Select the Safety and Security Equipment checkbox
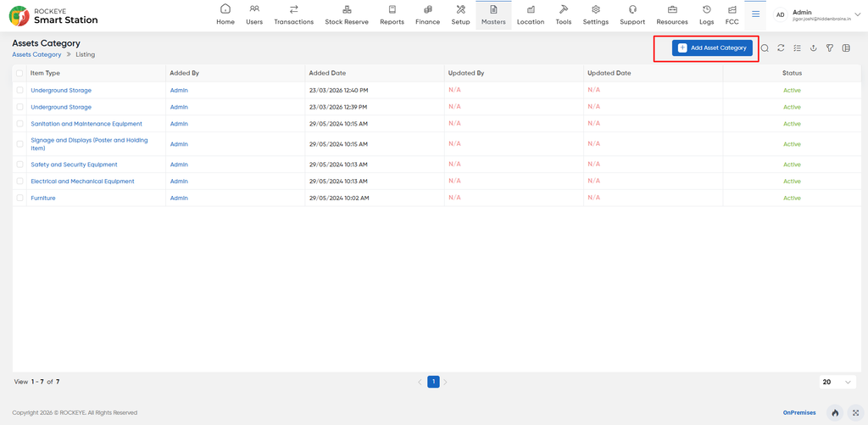 point(20,165)
